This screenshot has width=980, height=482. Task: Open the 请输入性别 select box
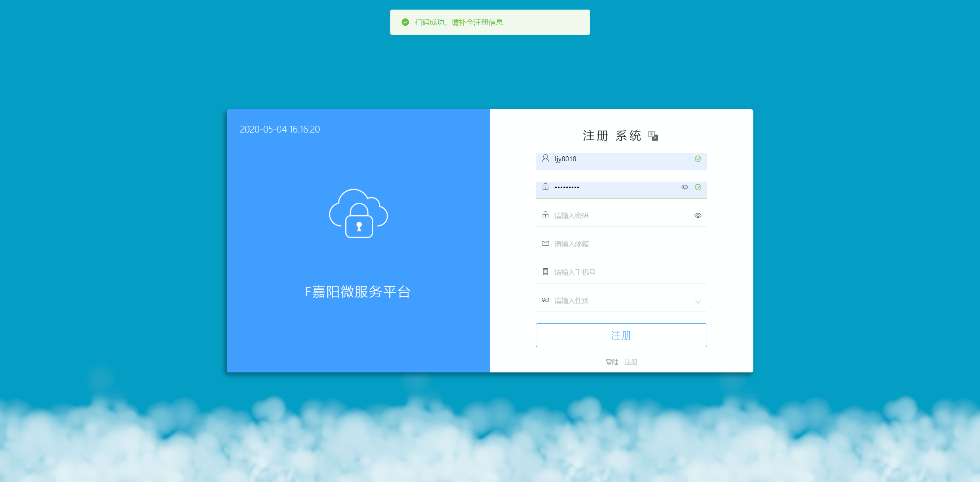[x=620, y=301]
